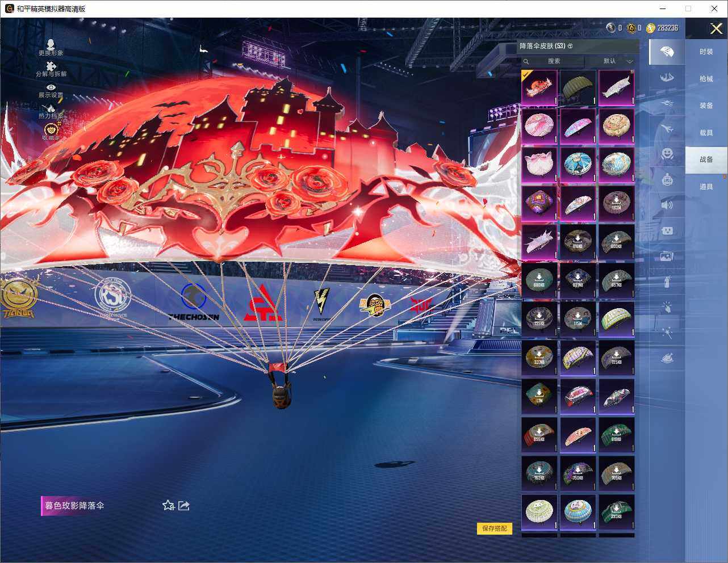
Task: Switch to the 时装 tab
Action: coord(706,52)
